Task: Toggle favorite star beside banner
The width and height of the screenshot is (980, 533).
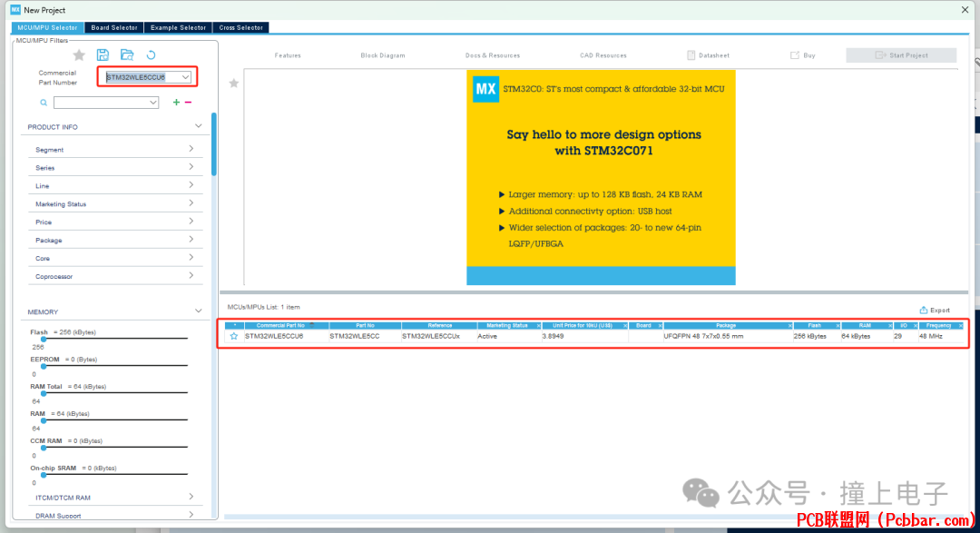Action: (x=234, y=84)
